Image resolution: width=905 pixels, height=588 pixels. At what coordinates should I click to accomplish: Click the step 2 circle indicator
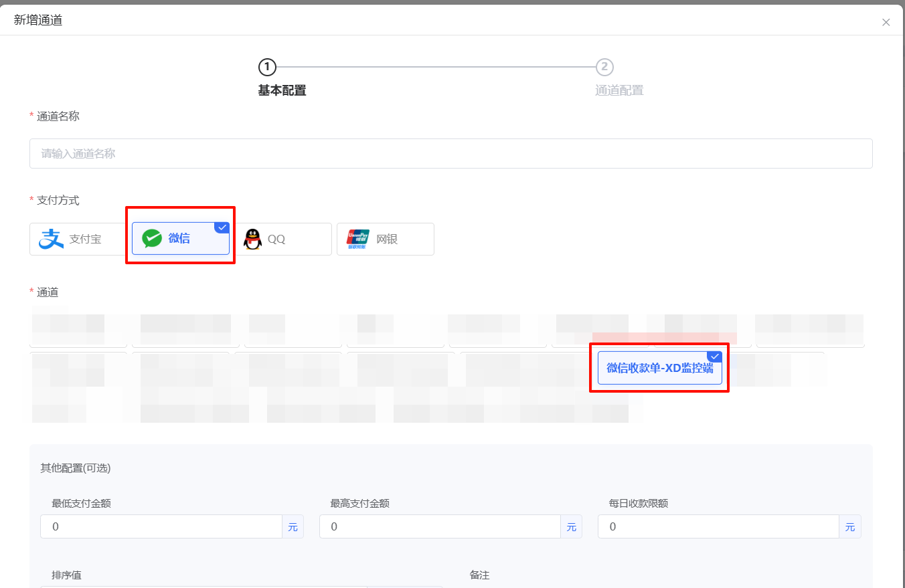(605, 67)
